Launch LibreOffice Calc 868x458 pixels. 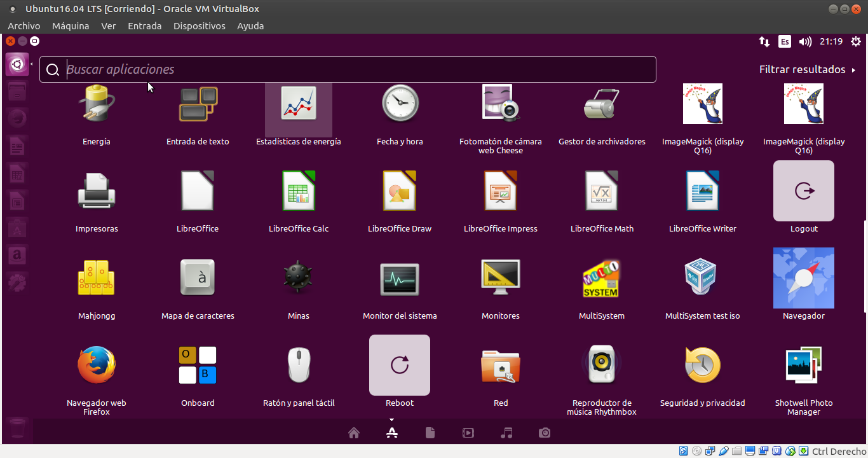coord(299,191)
